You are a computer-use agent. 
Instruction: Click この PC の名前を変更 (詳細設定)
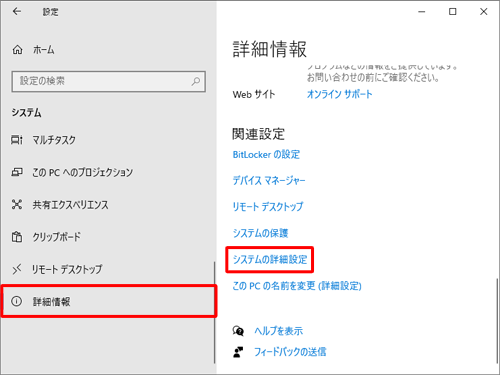[297, 286]
